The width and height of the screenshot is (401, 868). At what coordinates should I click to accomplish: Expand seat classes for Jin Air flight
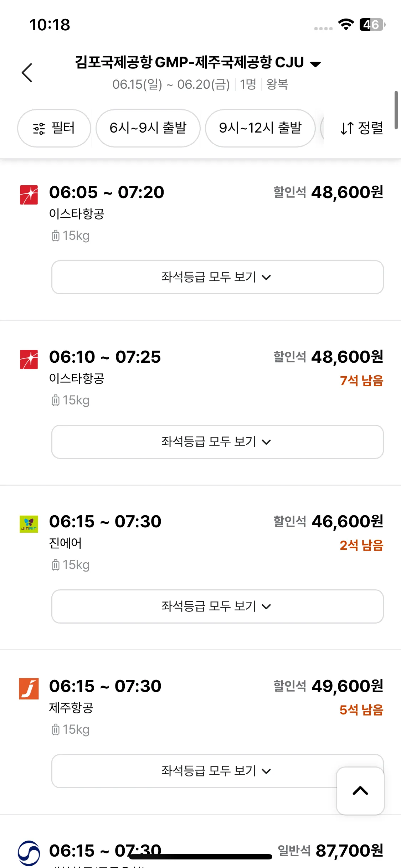pos(217,606)
